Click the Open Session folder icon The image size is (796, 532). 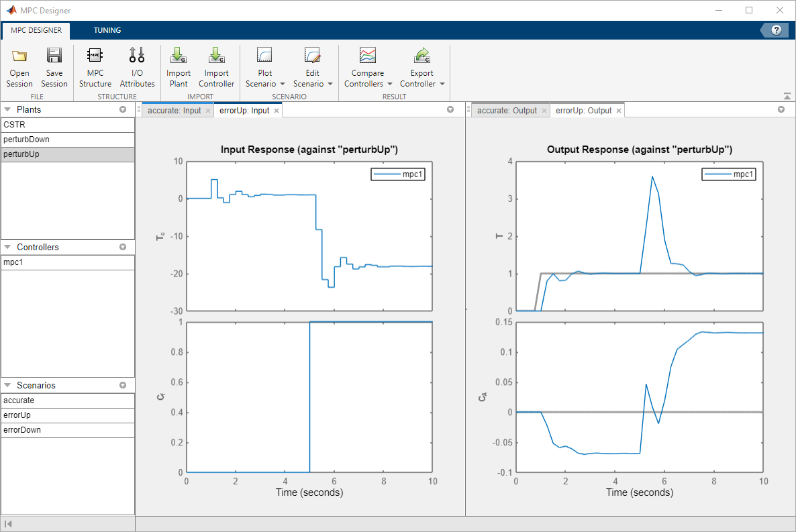coord(19,56)
